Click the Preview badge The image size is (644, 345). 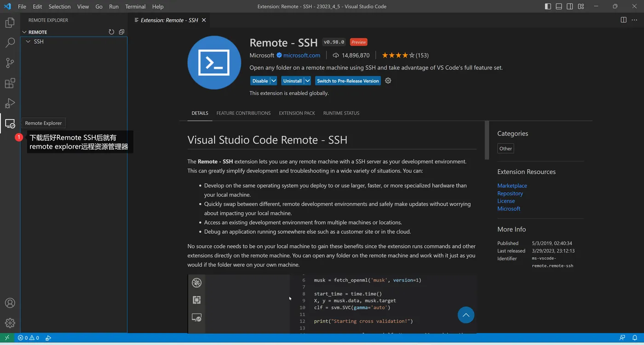358,42
